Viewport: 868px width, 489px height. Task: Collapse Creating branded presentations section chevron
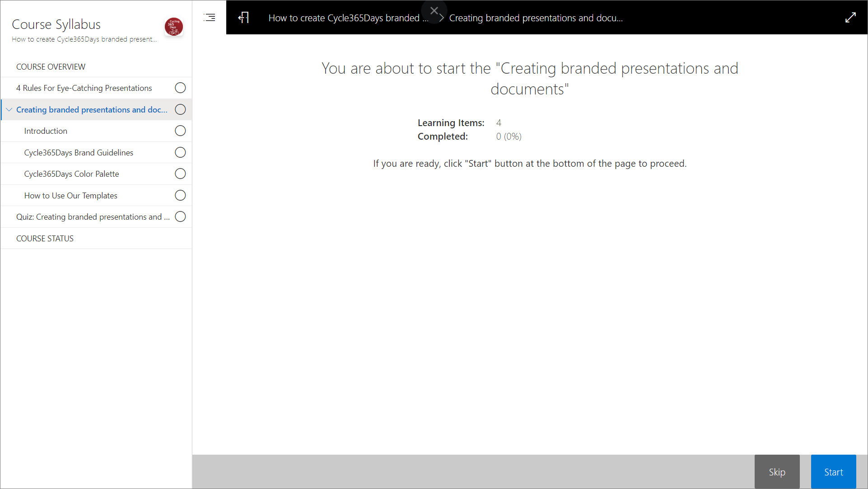(9, 110)
